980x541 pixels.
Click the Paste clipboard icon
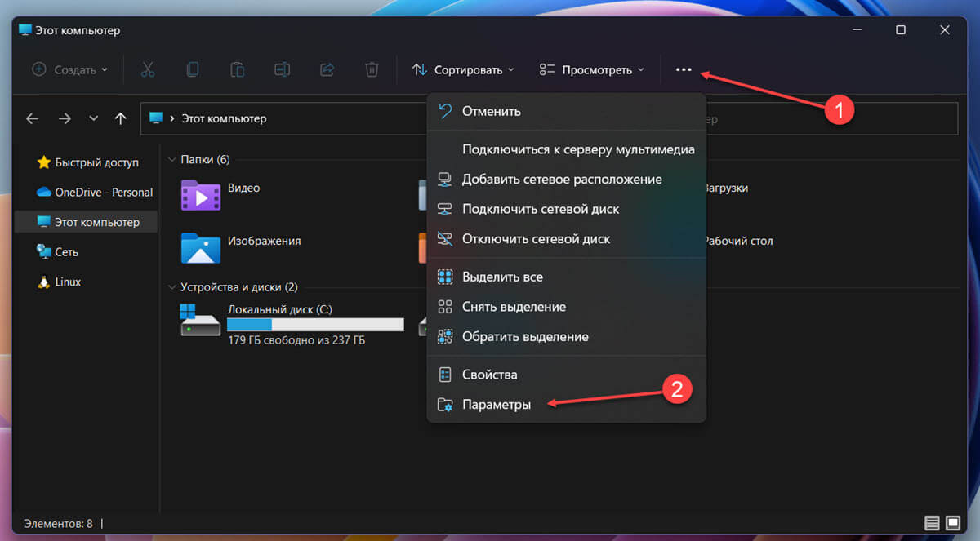click(238, 69)
